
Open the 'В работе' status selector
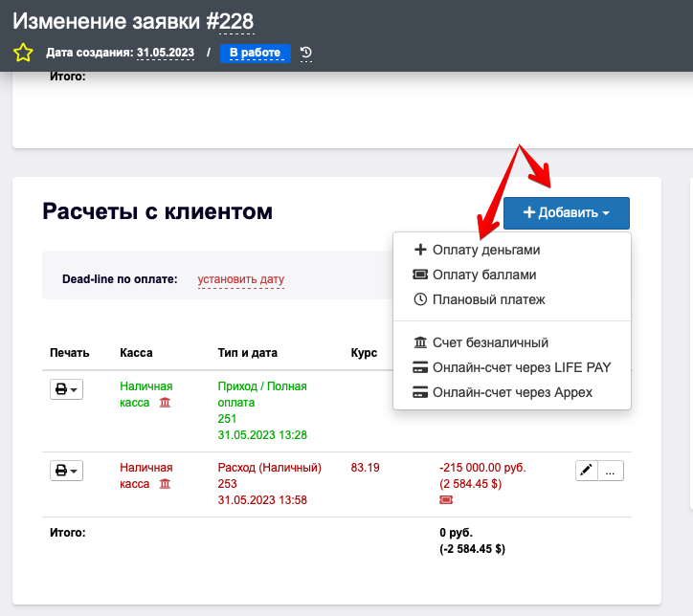coord(255,53)
